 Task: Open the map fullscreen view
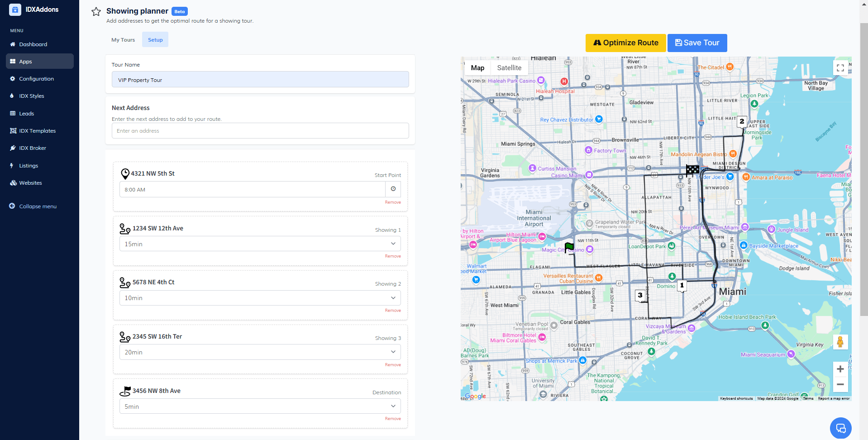click(x=840, y=68)
